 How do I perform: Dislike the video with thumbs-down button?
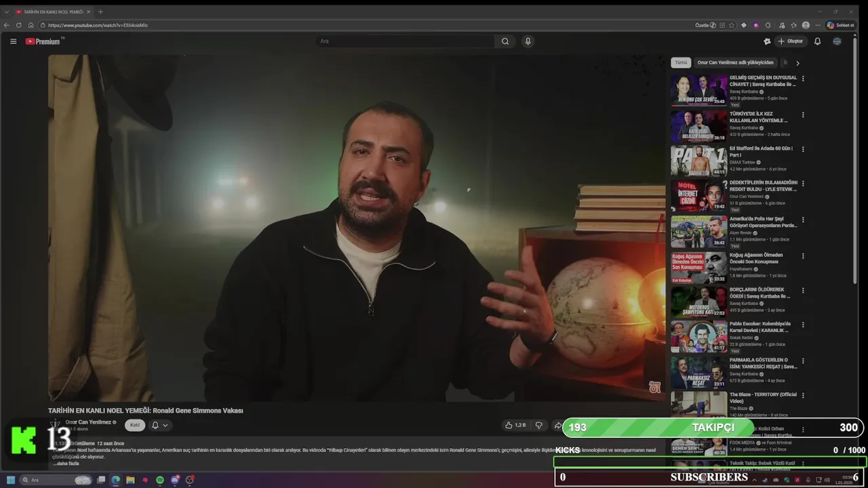pyautogui.click(x=539, y=425)
